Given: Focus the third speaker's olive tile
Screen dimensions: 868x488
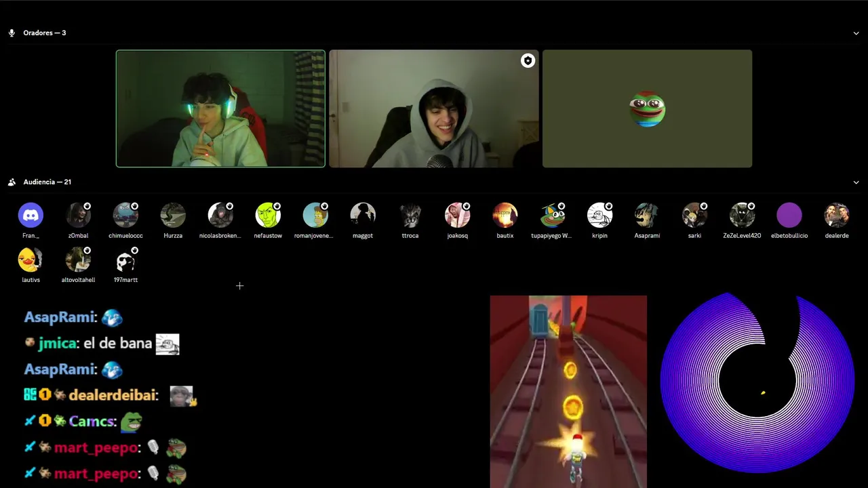Looking at the screenshot, I should pos(647,108).
